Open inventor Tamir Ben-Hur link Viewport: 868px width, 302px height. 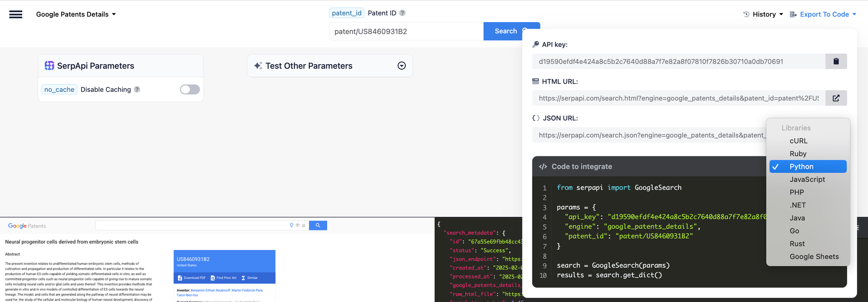click(187, 295)
